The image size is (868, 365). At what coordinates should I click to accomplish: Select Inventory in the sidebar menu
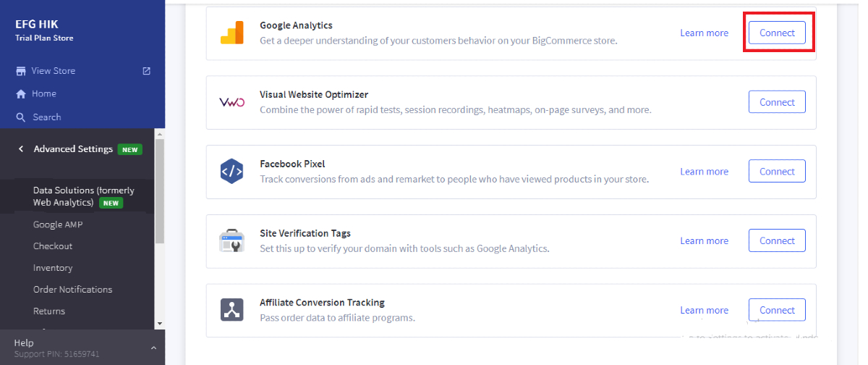coord(53,268)
